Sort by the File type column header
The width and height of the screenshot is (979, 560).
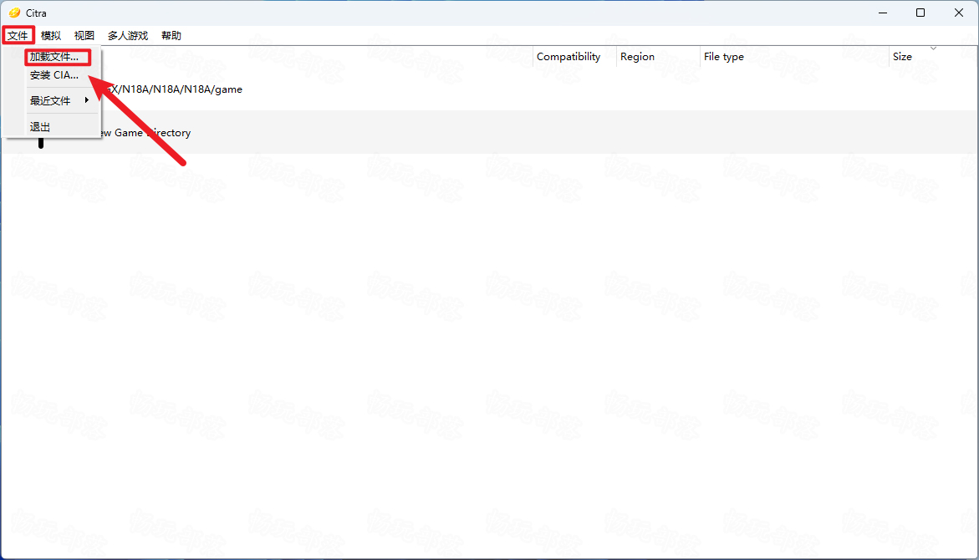[724, 57]
